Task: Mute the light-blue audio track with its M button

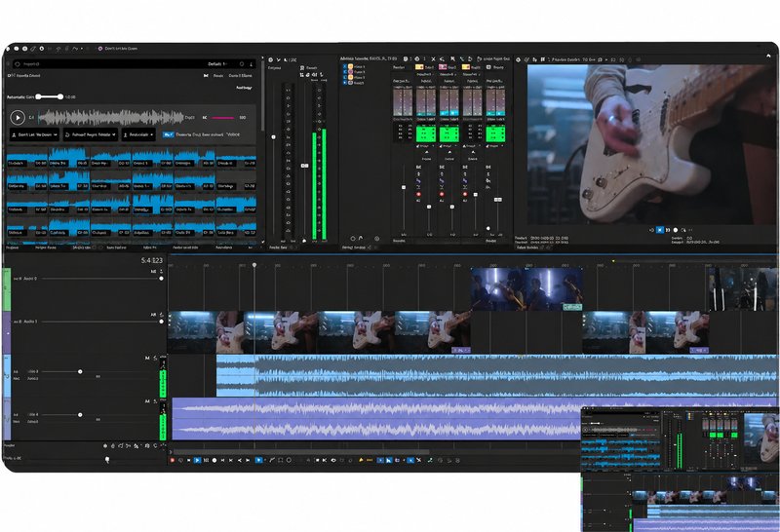Action: (x=147, y=358)
